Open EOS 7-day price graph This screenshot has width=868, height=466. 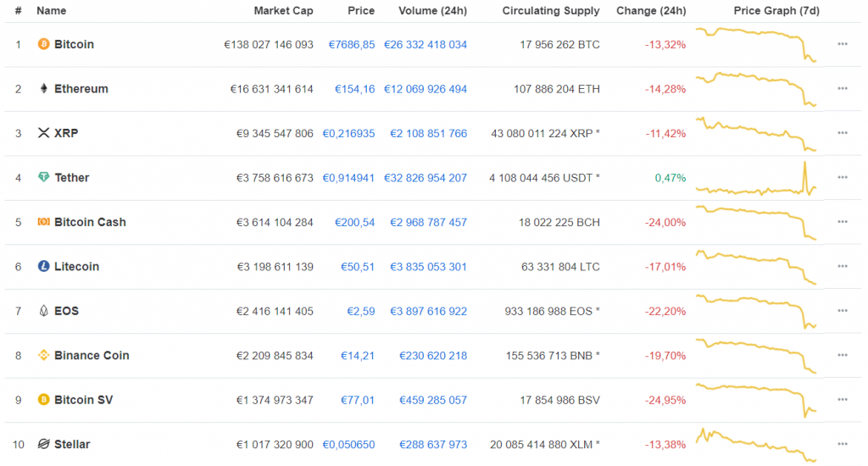pyautogui.click(x=756, y=312)
